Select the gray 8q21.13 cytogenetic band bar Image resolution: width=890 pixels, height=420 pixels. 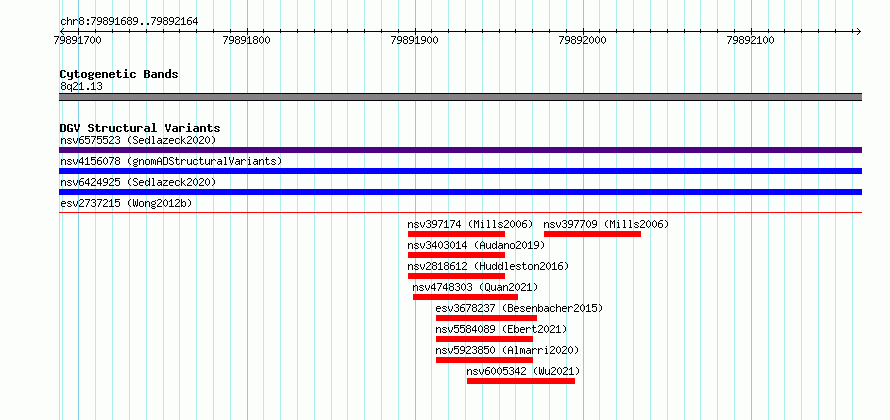460,97
